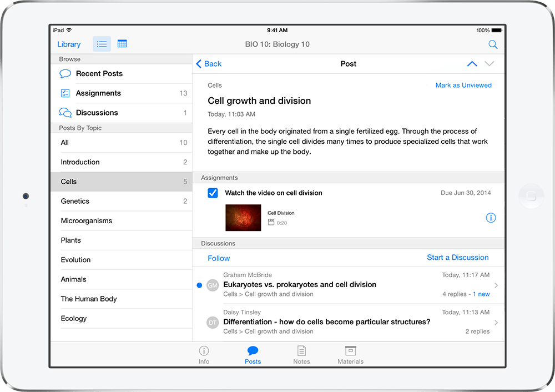Open the Notes tab icon

(301, 355)
